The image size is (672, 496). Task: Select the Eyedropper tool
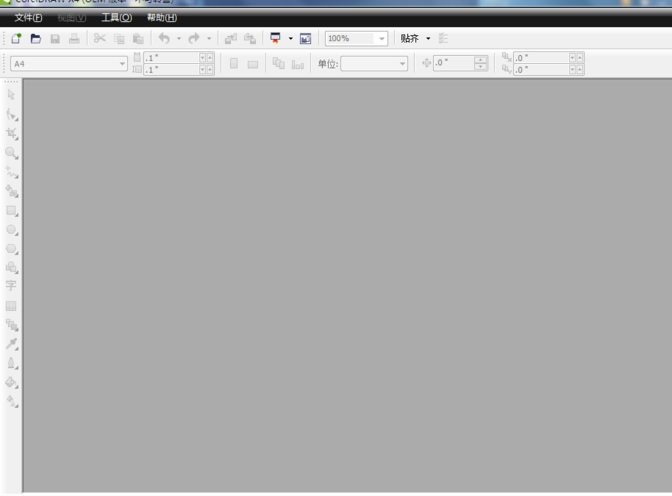coord(12,344)
